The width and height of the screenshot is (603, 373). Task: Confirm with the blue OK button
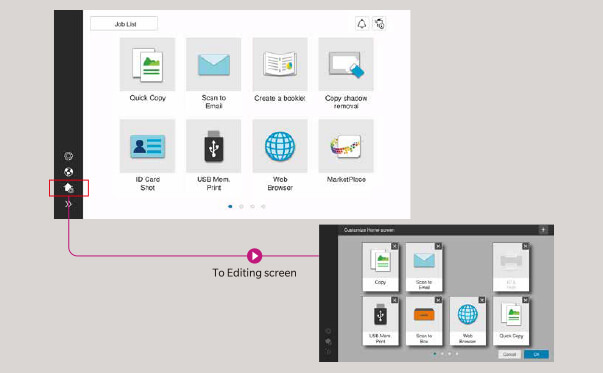point(536,354)
